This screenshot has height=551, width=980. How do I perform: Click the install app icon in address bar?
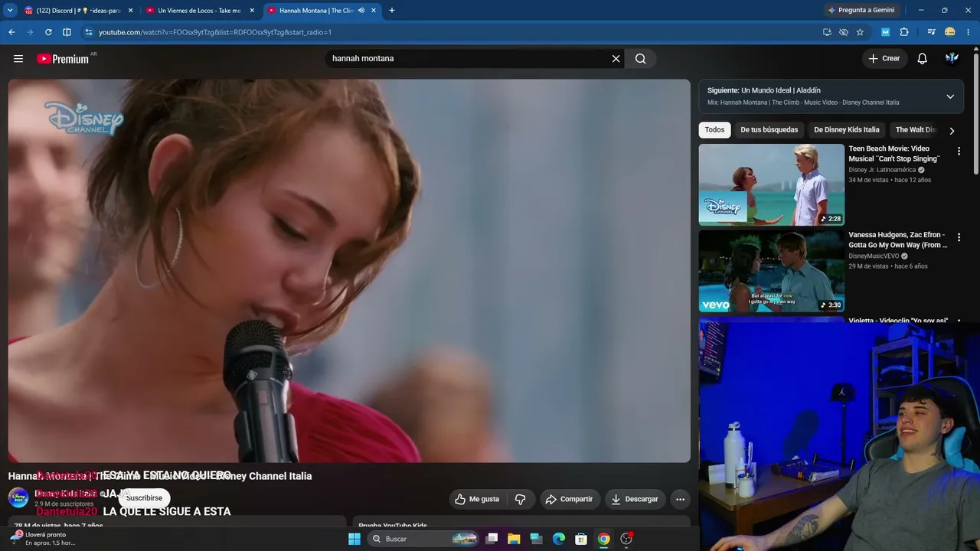827,32
